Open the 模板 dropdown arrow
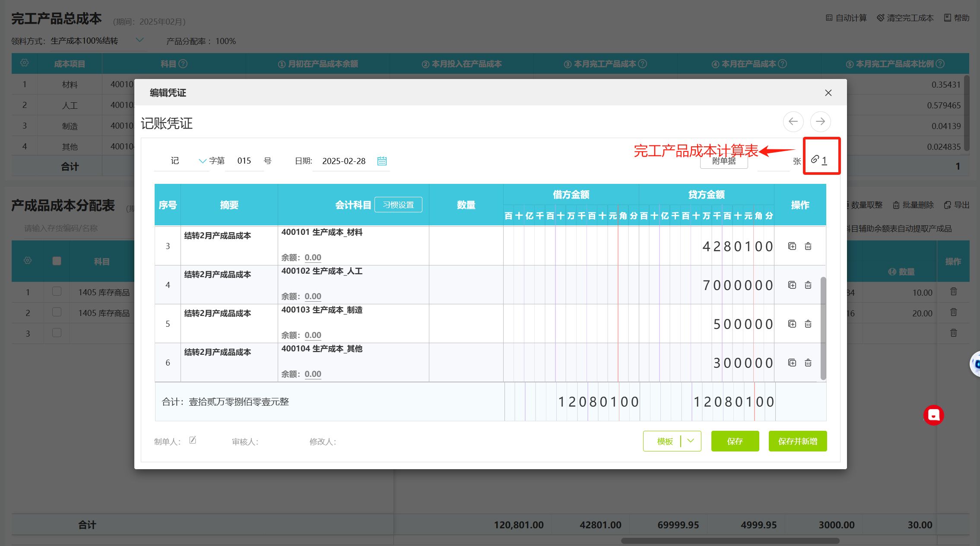980x546 pixels. pos(691,441)
